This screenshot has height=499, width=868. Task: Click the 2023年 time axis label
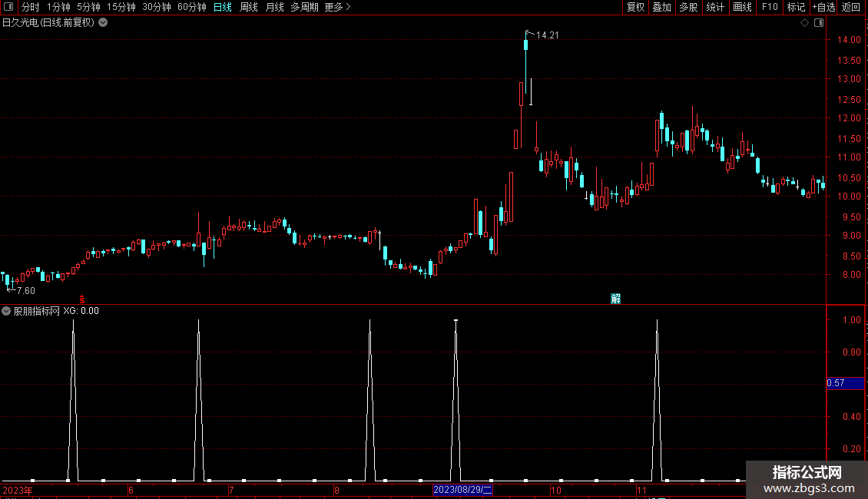17,490
